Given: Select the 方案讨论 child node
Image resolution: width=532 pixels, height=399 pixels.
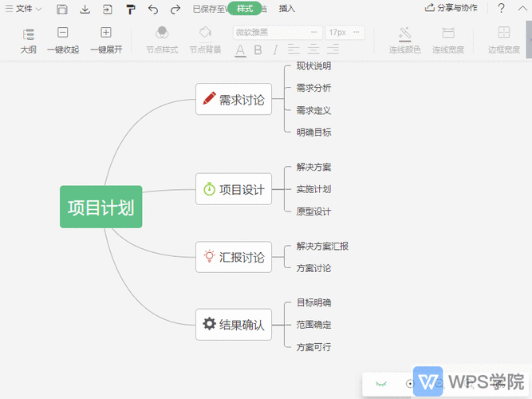Looking at the screenshot, I should point(313,268).
